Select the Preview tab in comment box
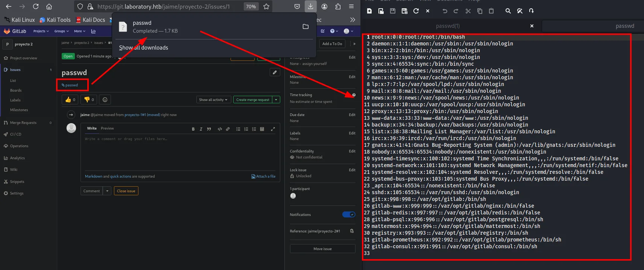Image resolution: width=644 pixels, height=270 pixels. (107, 128)
